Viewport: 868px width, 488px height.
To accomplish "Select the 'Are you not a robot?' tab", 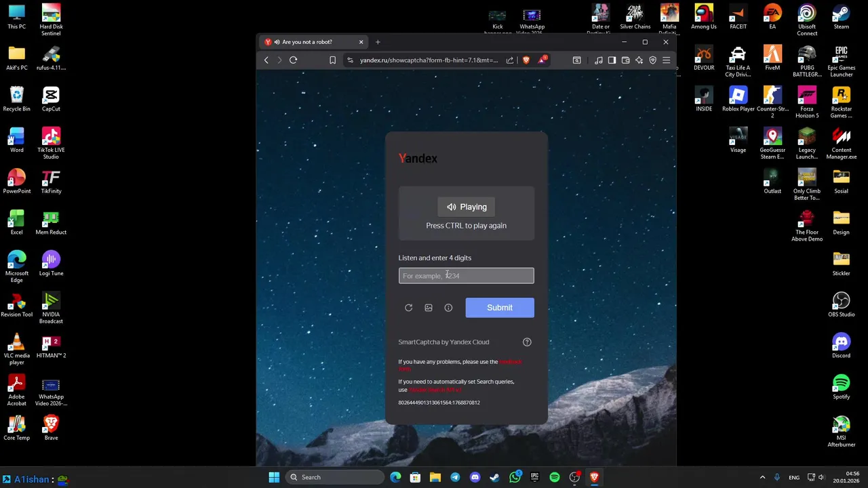I will (315, 42).
